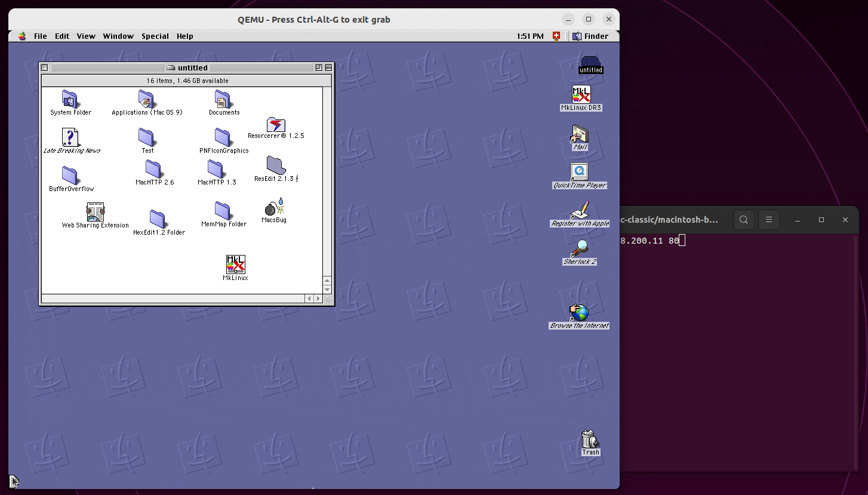Open the Help menu
This screenshot has width=868, height=495.
point(185,36)
